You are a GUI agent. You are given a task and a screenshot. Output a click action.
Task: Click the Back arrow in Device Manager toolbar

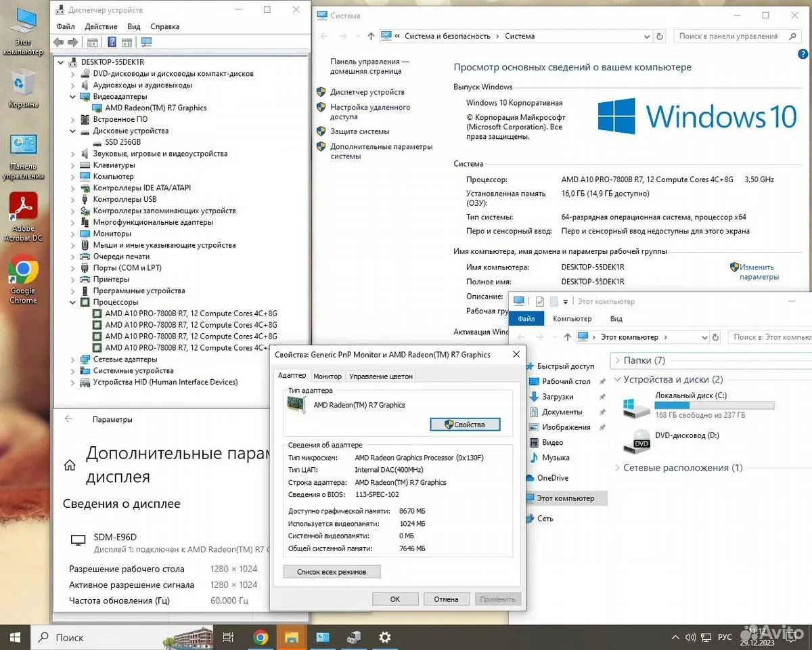[58, 42]
